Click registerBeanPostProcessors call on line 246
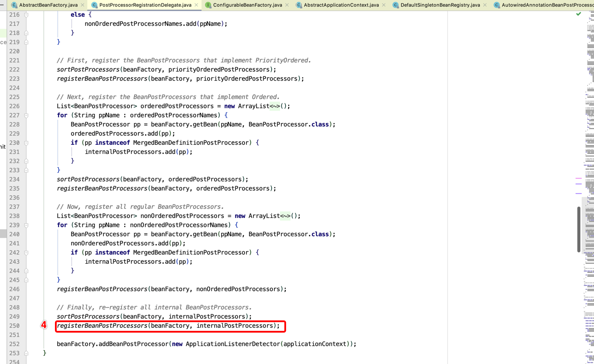The height and width of the screenshot is (364, 594). [102, 289]
